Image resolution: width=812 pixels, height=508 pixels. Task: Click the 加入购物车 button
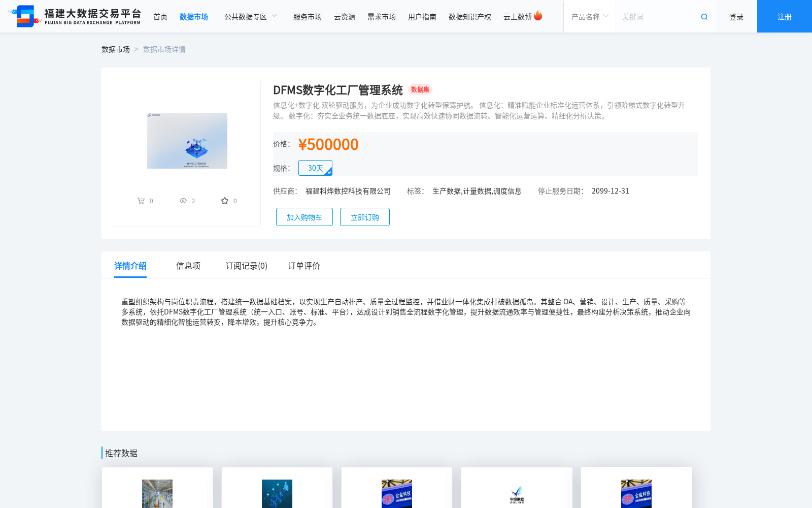pyautogui.click(x=304, y=217)
